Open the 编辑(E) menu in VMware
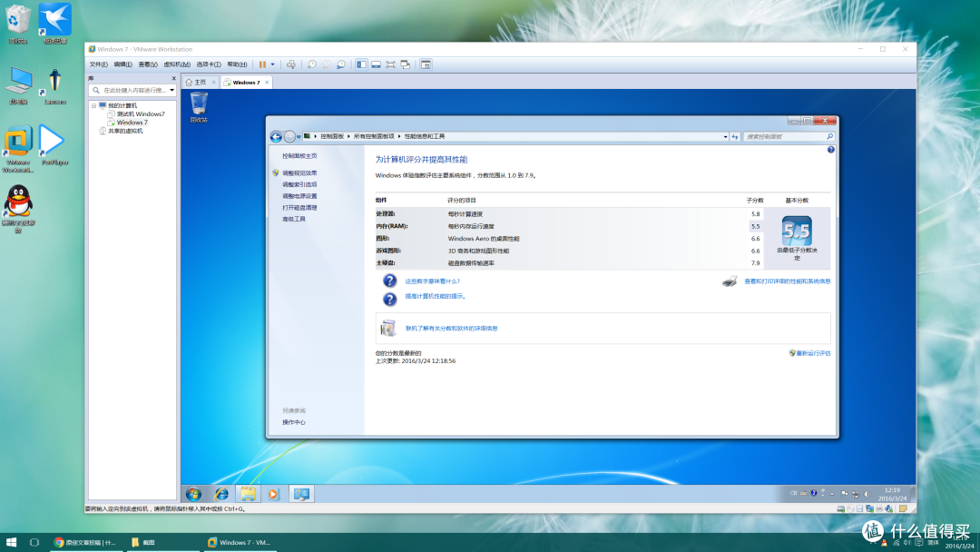 122,64
